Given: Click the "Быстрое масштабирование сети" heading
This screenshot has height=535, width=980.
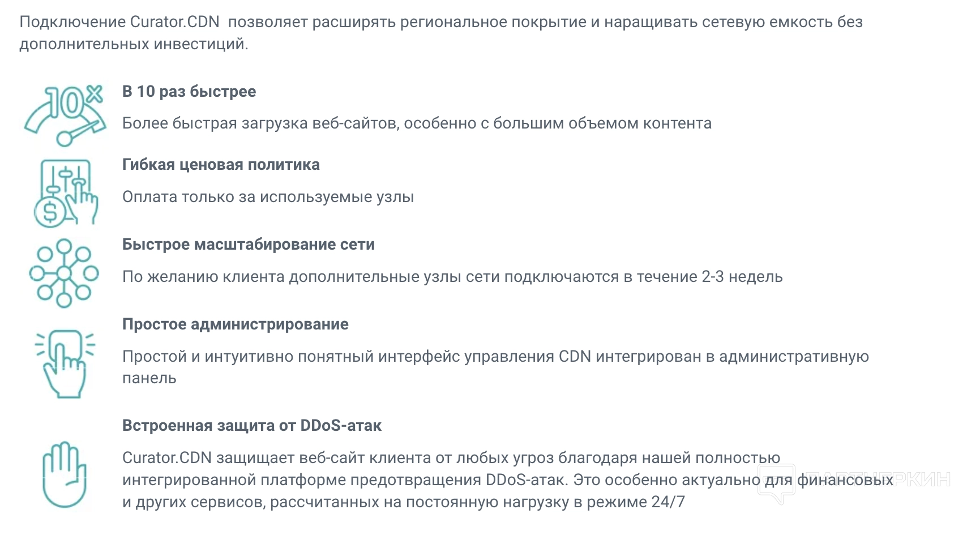Looking at the screenshot, I should point(249,245).
